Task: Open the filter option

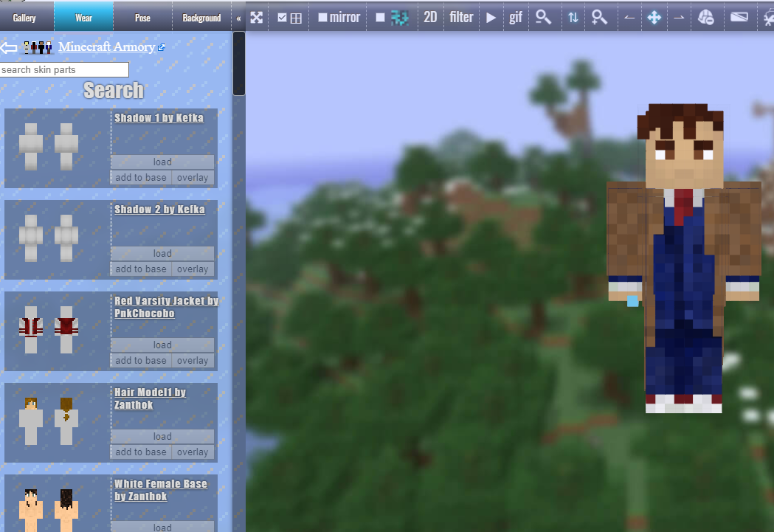Action: tap(462, 18)
